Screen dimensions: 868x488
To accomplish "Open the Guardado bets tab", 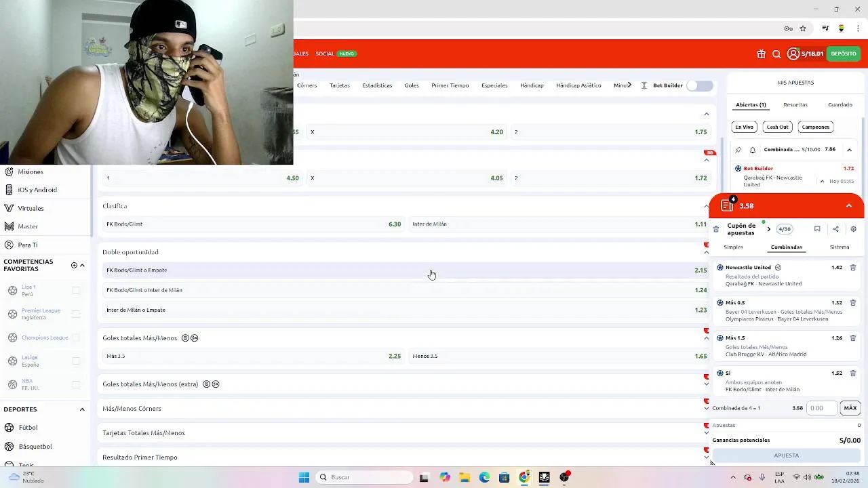I will [x=840, y=105].
